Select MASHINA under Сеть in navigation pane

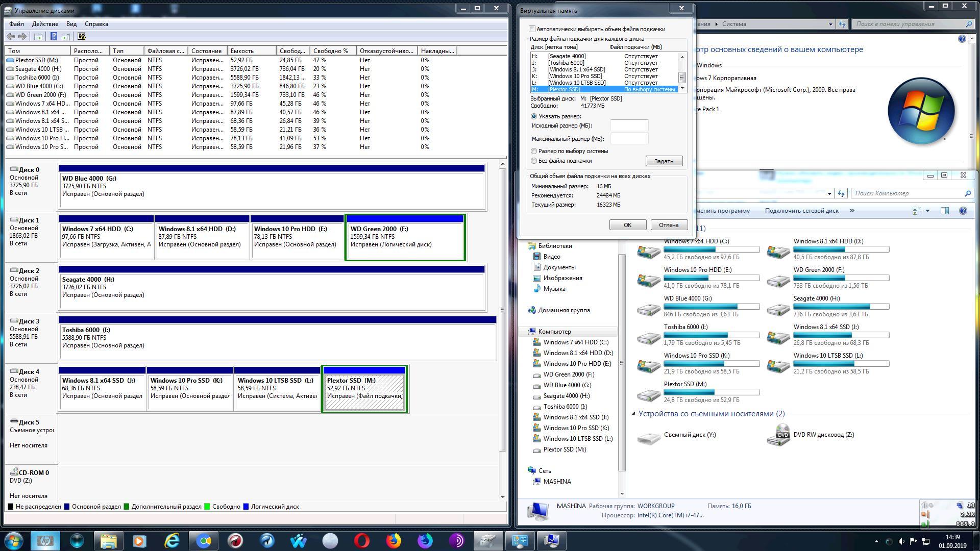click(557, 482)
